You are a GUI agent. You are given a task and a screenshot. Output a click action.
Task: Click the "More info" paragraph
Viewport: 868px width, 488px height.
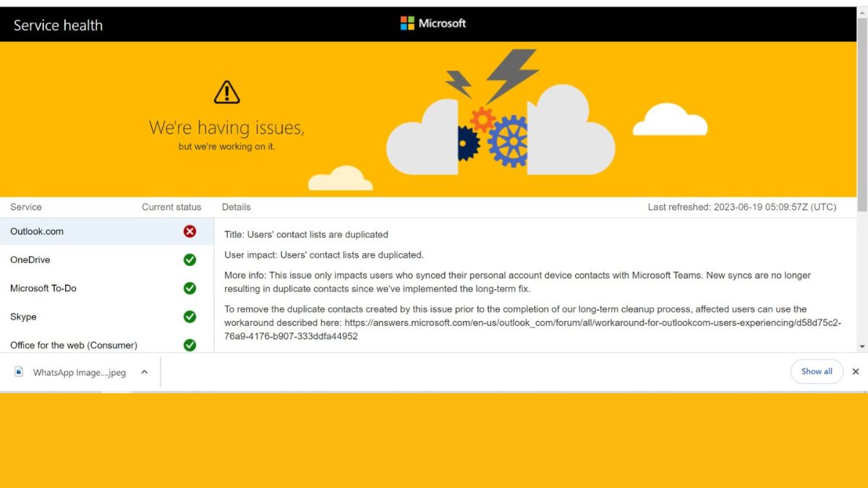click(518, 282)
